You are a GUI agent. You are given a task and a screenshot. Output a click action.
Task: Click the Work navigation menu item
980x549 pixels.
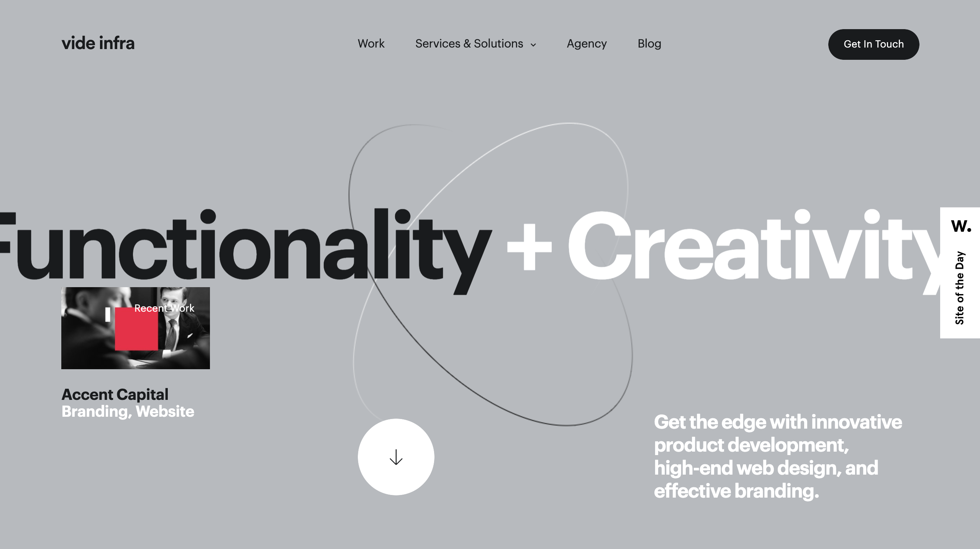click(x=371, y=43)
